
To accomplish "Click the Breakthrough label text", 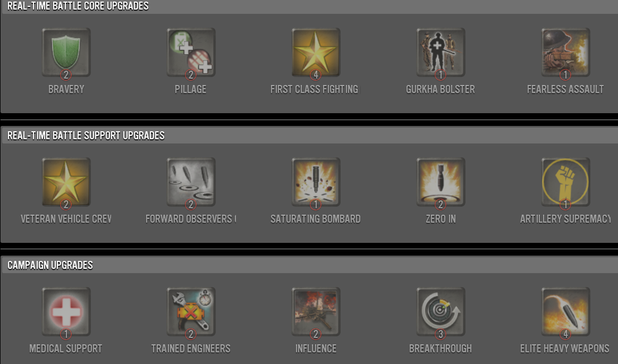I will [440, 349].
